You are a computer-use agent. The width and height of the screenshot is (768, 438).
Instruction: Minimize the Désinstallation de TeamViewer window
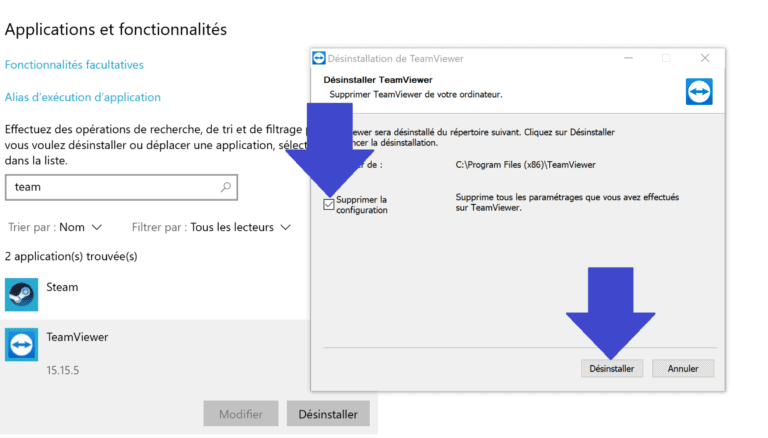[x=628, y=58]
